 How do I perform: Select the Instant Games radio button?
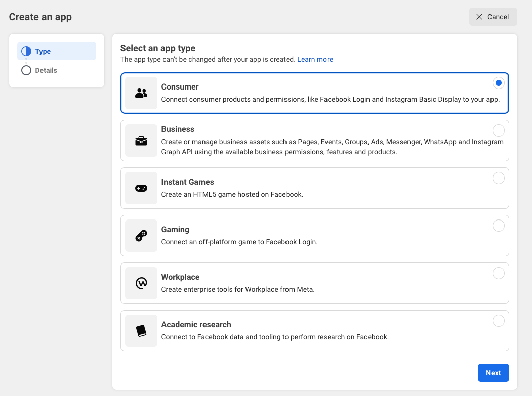pos(499,178)
